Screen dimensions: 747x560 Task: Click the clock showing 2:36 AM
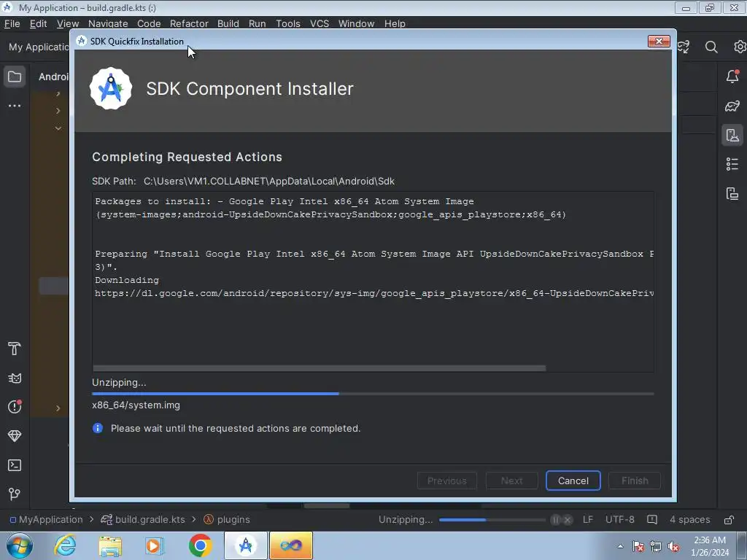pyautogui.click(x=710, y=540)
